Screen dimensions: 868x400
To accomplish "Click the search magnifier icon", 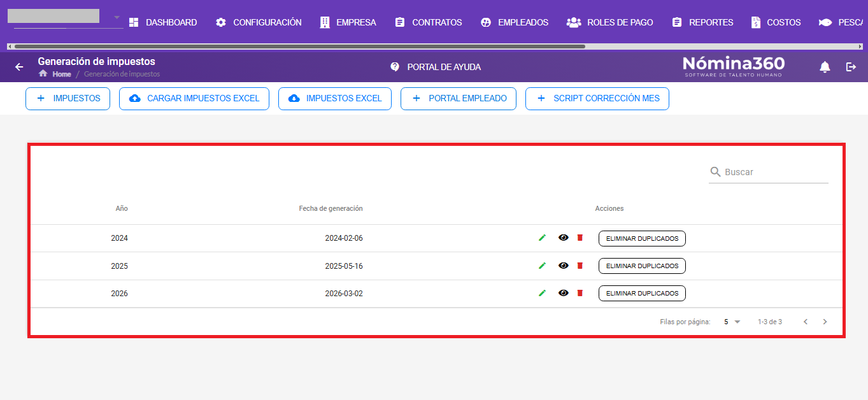I will 716,172.
